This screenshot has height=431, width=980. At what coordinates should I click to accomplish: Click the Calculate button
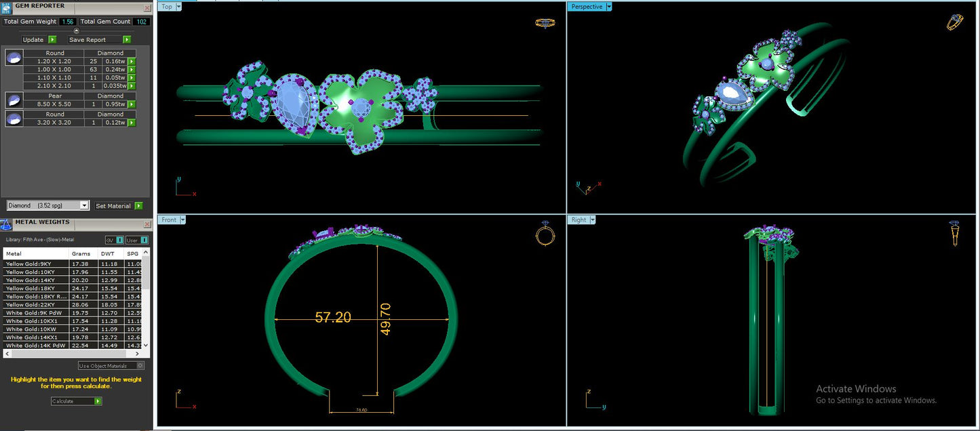tap(72, 401)
